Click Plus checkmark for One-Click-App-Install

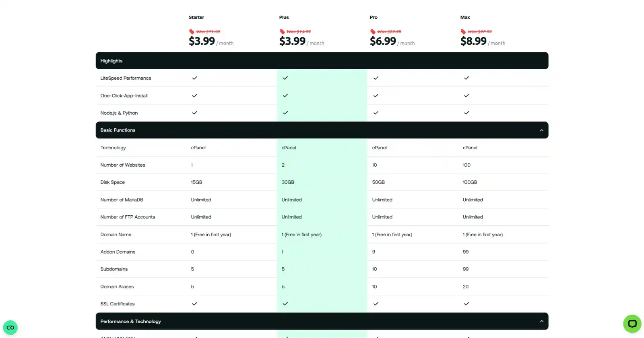pyautogui.click(x=285, y=96)
